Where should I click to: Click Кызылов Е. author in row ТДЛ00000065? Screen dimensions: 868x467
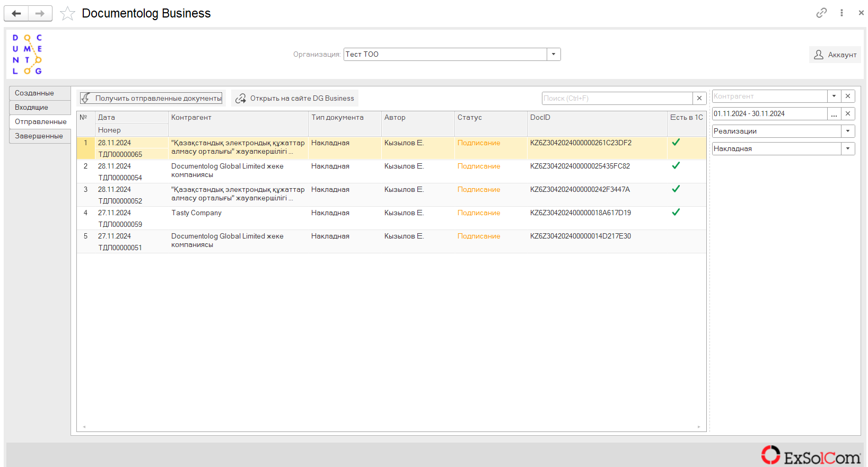(x=404, y=143)
